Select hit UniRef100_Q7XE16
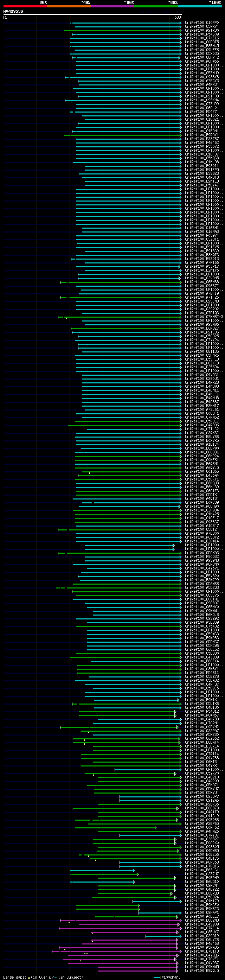 click(x=202, y=38)
